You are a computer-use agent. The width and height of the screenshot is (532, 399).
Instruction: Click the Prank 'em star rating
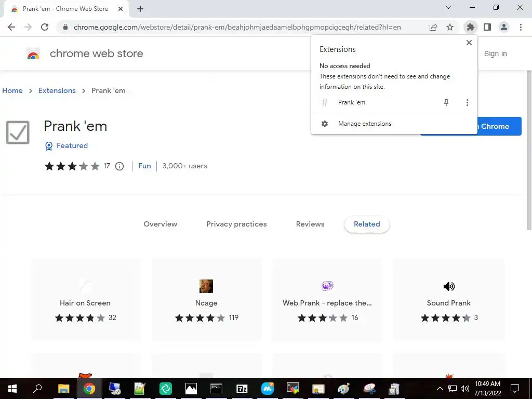[x=72, y=166]
